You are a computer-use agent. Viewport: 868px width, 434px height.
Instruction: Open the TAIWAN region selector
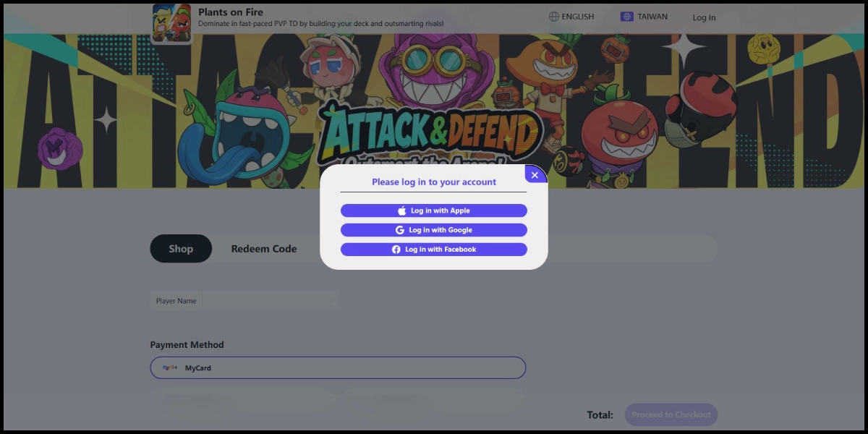pyautogui.click(x=644, y=17)
